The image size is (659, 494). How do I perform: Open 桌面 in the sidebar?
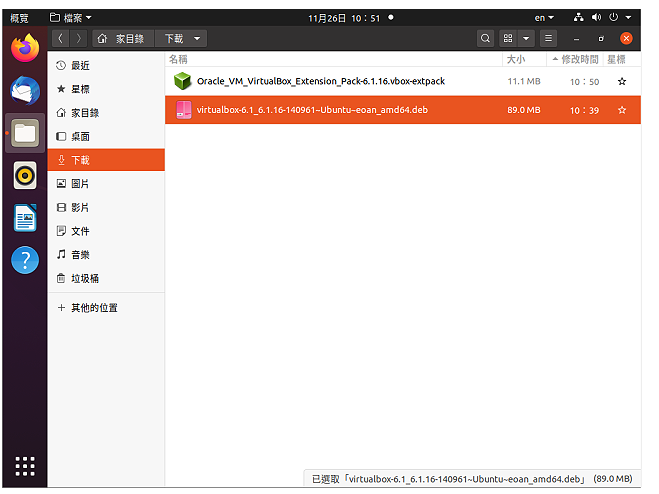click(106, 136)
